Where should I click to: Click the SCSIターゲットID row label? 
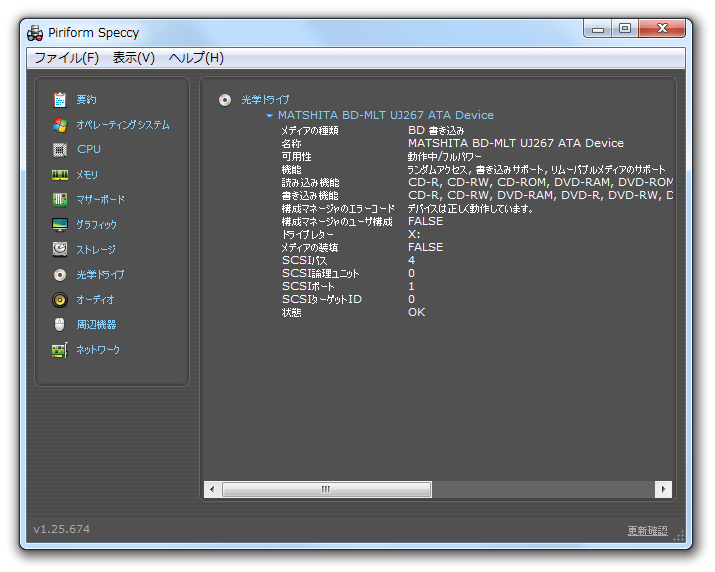pos(322,300)
